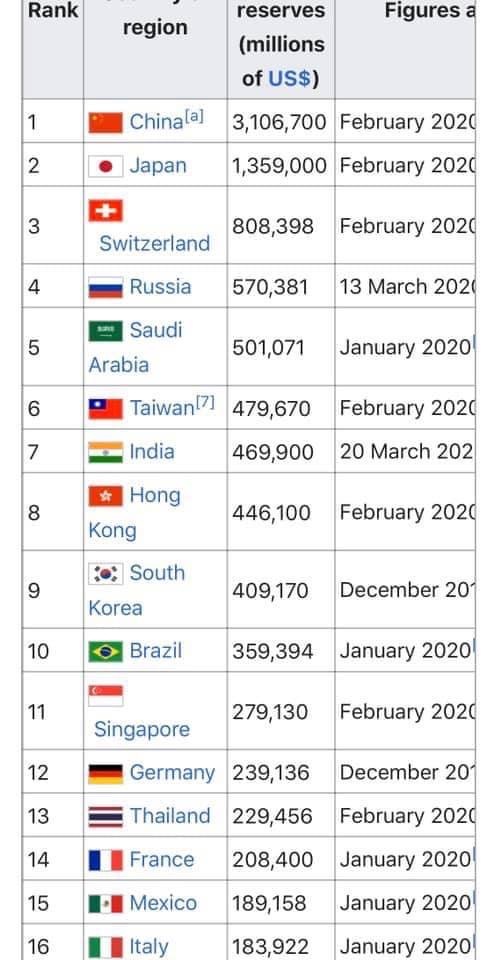
Task: Select the Russia country link
Action: click(160, 287)
